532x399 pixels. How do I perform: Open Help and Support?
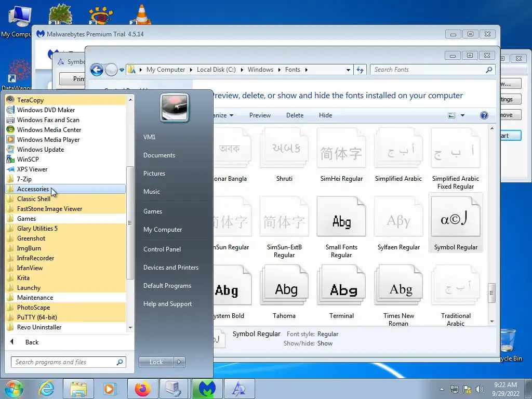(167, 304)
